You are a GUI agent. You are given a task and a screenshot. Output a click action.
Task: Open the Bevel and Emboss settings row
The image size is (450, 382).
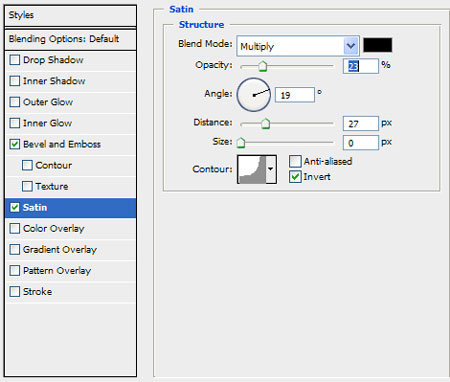[70, 144]
